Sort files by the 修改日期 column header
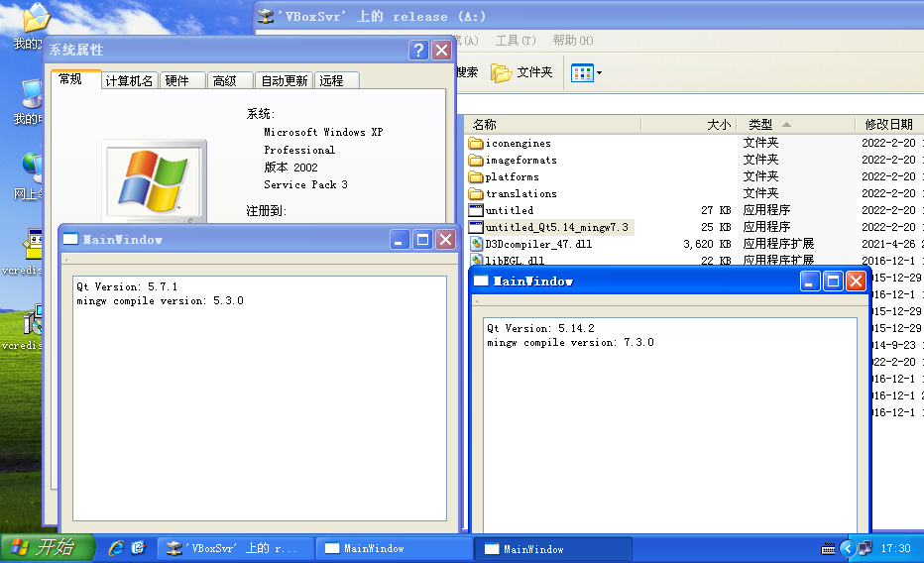The height and width of the screenshot is (563, 924). 890,124
